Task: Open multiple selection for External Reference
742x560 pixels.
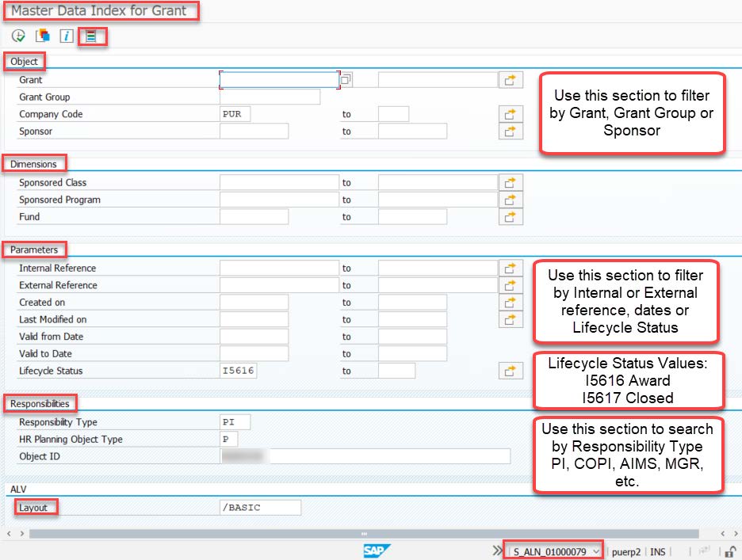Action: coord(511,285)
